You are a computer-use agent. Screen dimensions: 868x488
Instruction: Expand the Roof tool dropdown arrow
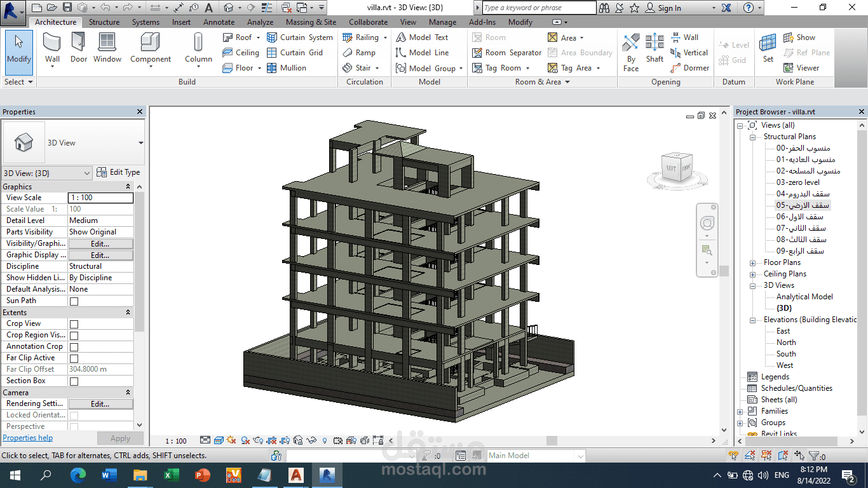259,37
